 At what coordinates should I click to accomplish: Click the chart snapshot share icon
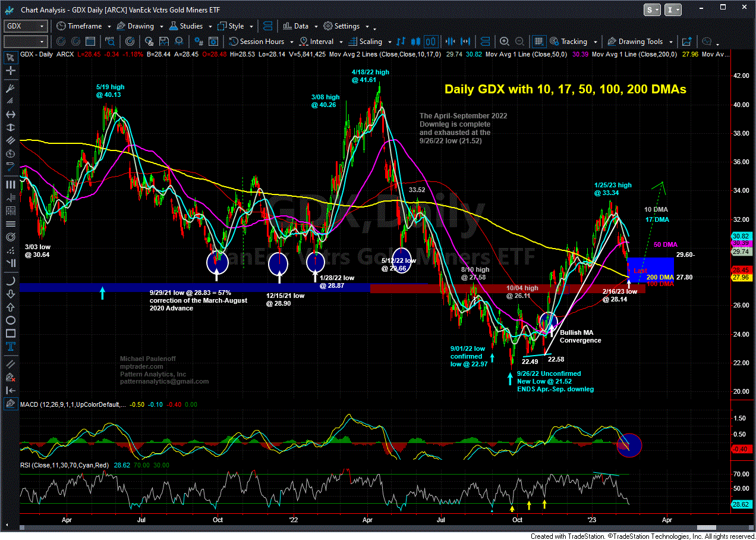pyautogui.click(x=687, y=42)
